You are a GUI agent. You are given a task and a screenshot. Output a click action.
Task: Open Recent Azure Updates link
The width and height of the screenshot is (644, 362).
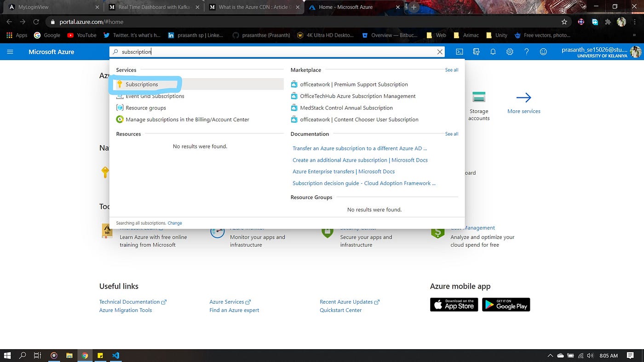tap(350, 302)
